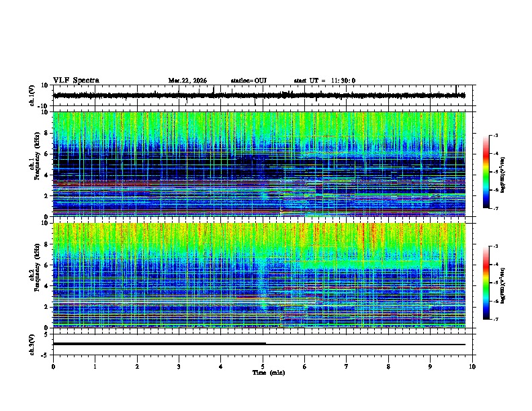
Task: Click the 'VLF Spectra' plot title
Action: pyautogui.click(x=76, y=81)
